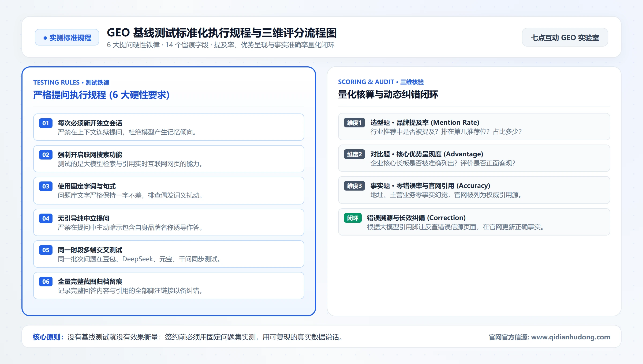
Task: Select the 同一时段多端交叉测试 rule title
Action: 90,250
